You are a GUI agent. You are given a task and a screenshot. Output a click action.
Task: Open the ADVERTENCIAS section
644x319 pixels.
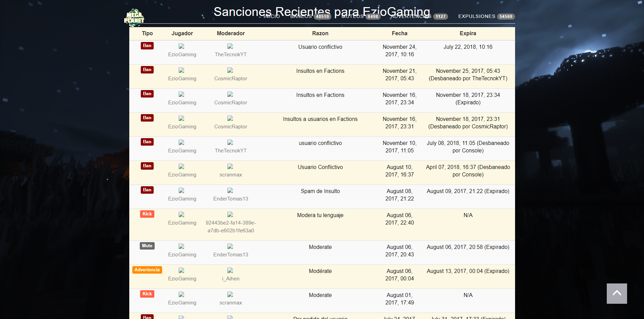(x=419, y=16)
